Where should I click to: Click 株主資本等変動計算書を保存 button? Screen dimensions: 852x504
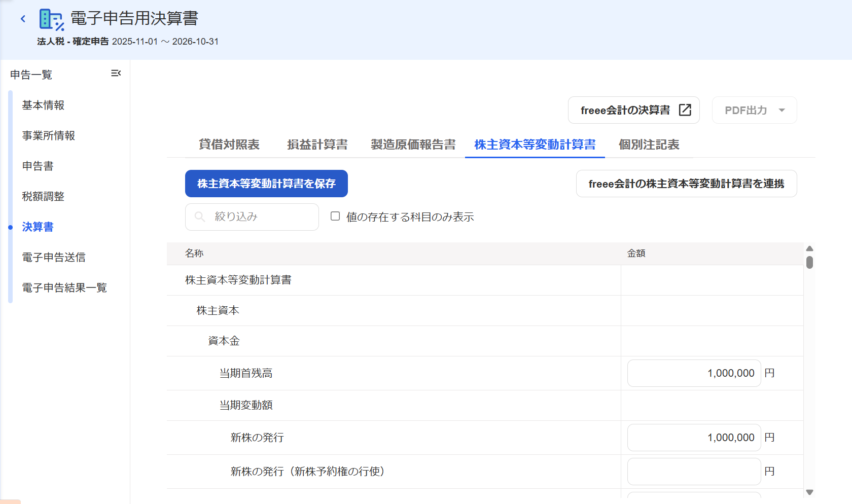click(x=266, y=184)
